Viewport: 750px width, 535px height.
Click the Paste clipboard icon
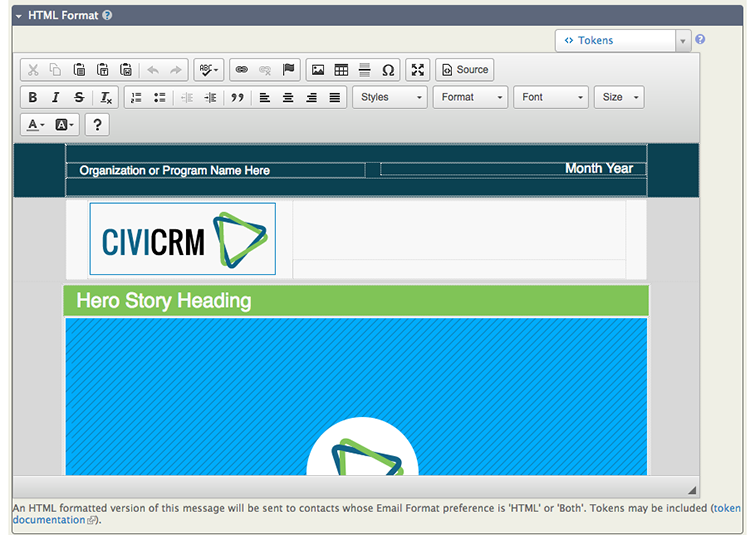click(79, 70)
